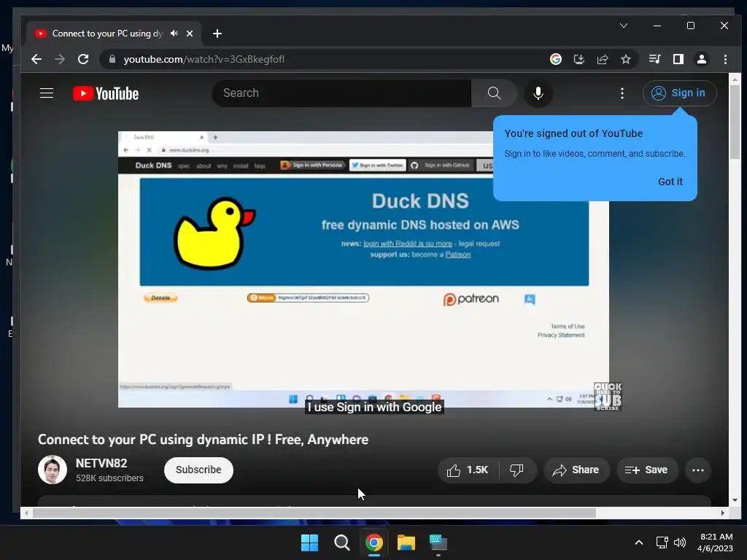Click the Share button under the video
The width and height of the screenshot is (747, 560).
(x=576, y=470)
